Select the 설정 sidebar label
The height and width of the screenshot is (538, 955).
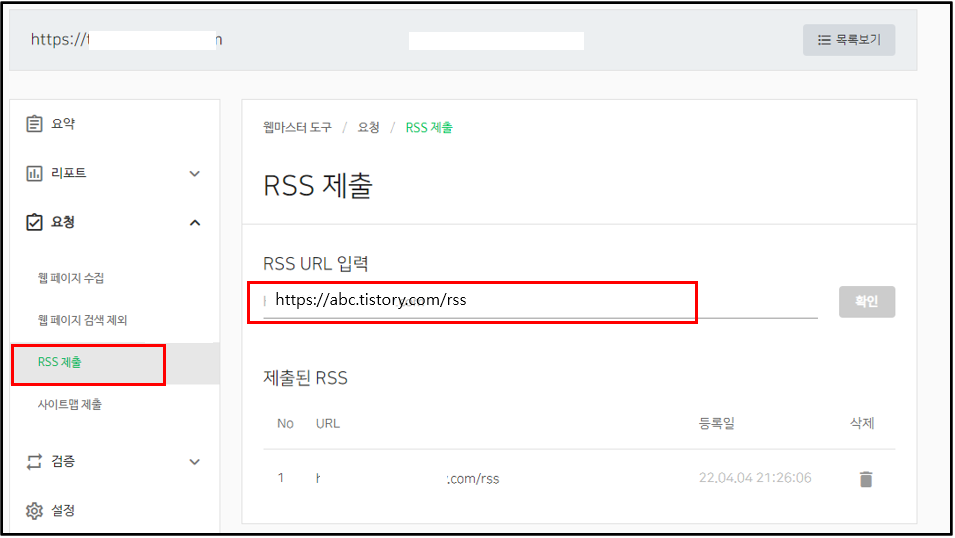pos(63,511)
